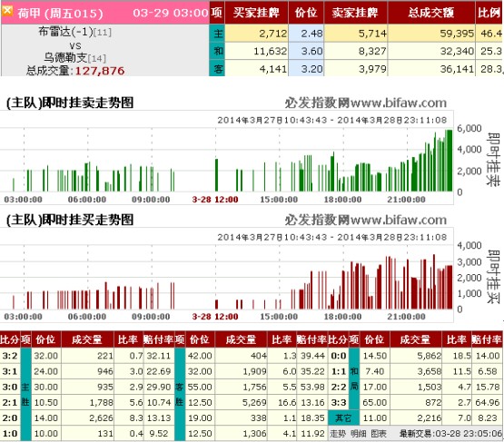504x442 pixels.
Task: Click the 总成交额 column header
Action: 431,13
